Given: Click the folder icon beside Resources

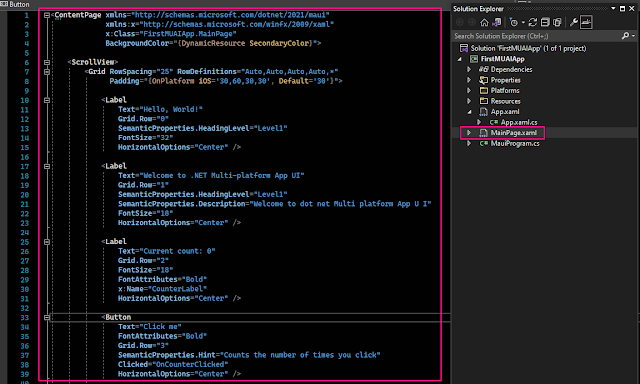Looking at the screenshot, I should coord(484,101).
